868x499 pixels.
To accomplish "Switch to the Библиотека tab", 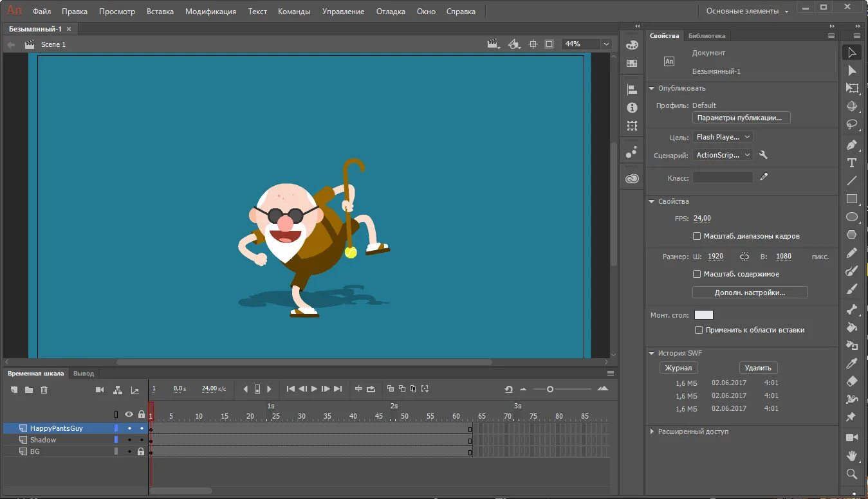I will coord(706,36).
